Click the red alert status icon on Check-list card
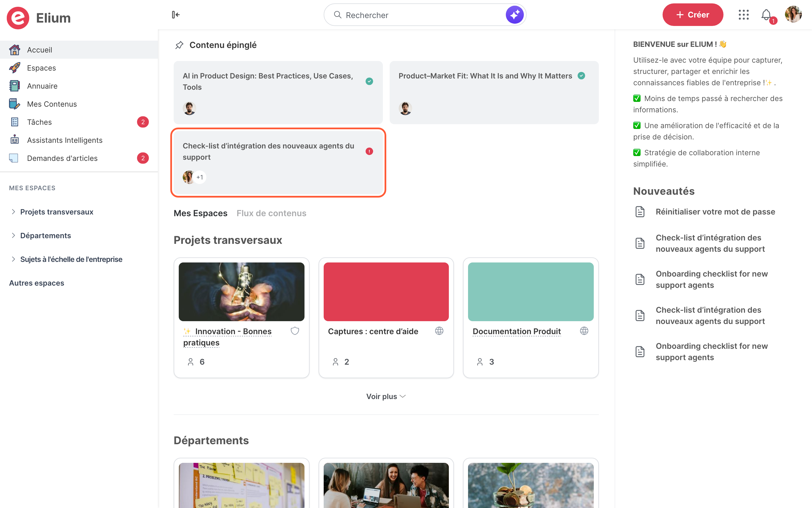This screenshot has width=812, height=508. pos(369,152)
